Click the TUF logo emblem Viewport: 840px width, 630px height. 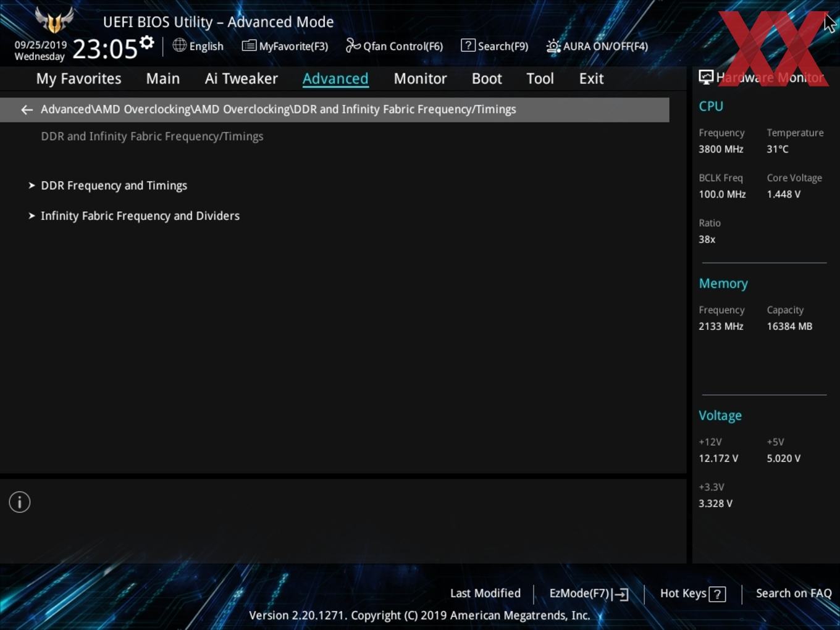click(54, 20)
